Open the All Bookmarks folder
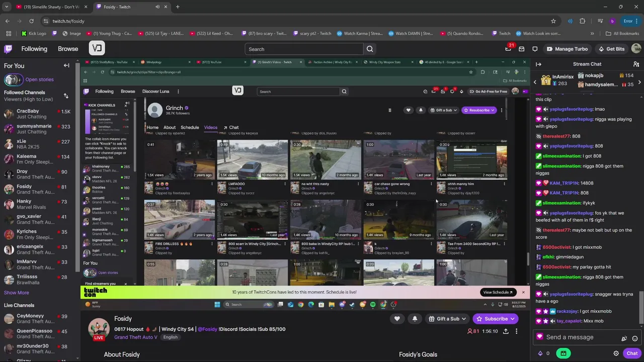 click(622, 34)
